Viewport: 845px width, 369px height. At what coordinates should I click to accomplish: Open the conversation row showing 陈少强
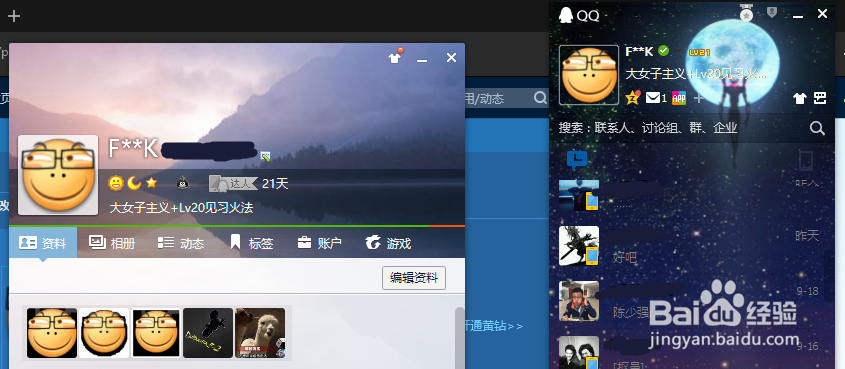point(691,301)
